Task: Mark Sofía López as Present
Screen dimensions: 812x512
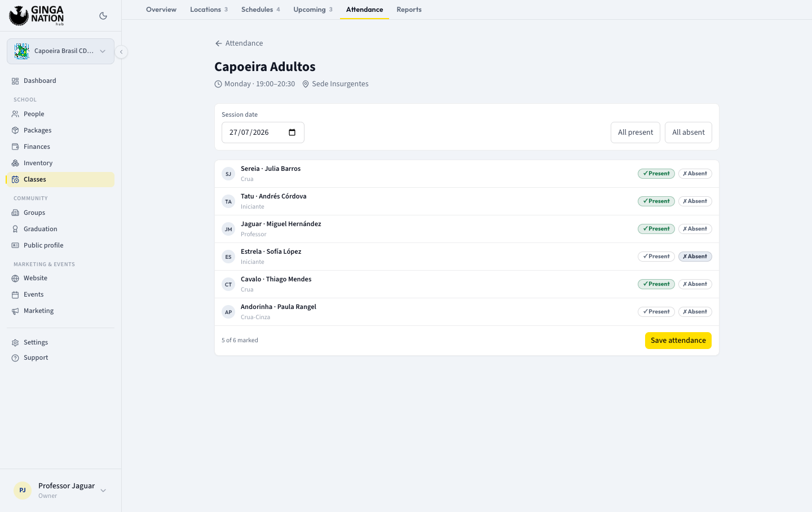Action: click(x=656, y=257)
